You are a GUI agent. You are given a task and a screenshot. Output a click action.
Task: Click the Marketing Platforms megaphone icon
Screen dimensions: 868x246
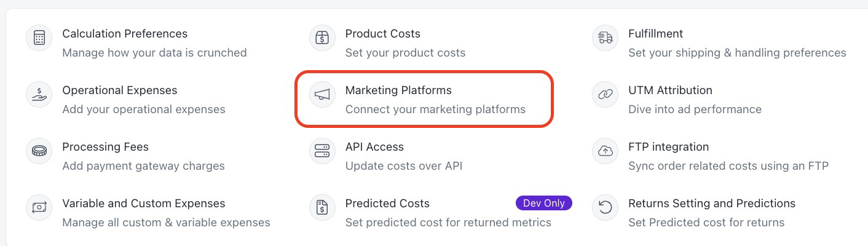pos(322,95)
